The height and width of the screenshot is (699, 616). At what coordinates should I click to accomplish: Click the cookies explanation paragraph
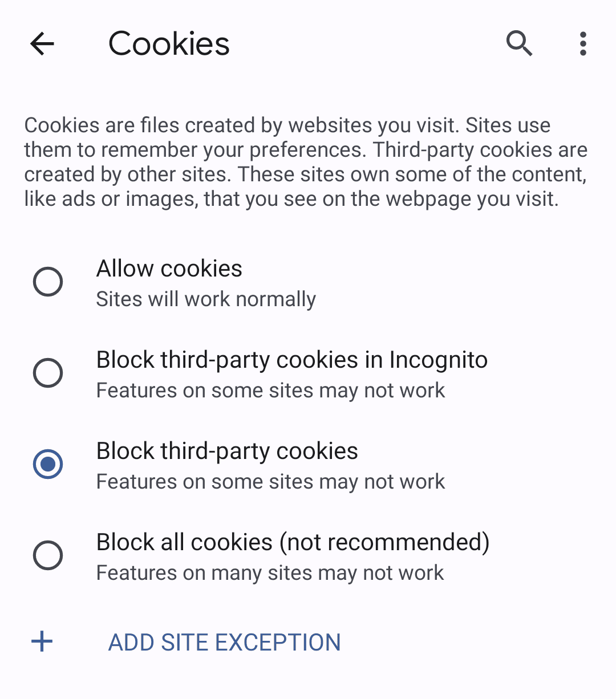[306, 161]
